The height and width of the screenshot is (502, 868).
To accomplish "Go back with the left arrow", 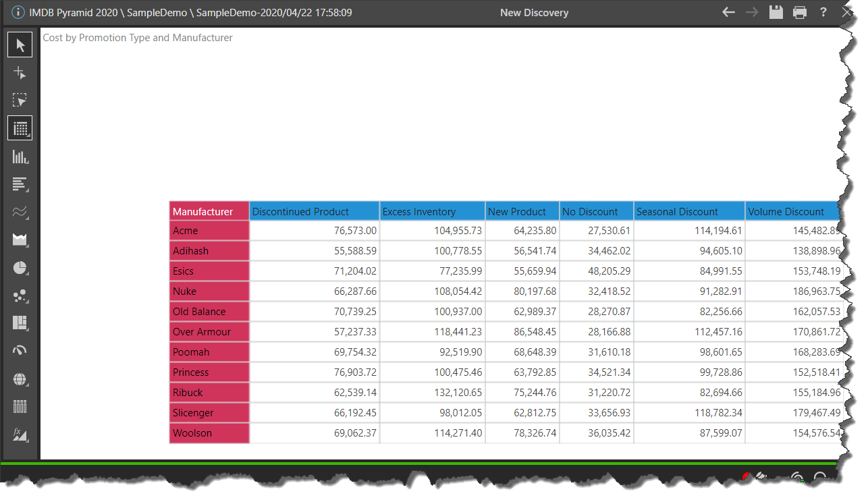I will 728,12.
